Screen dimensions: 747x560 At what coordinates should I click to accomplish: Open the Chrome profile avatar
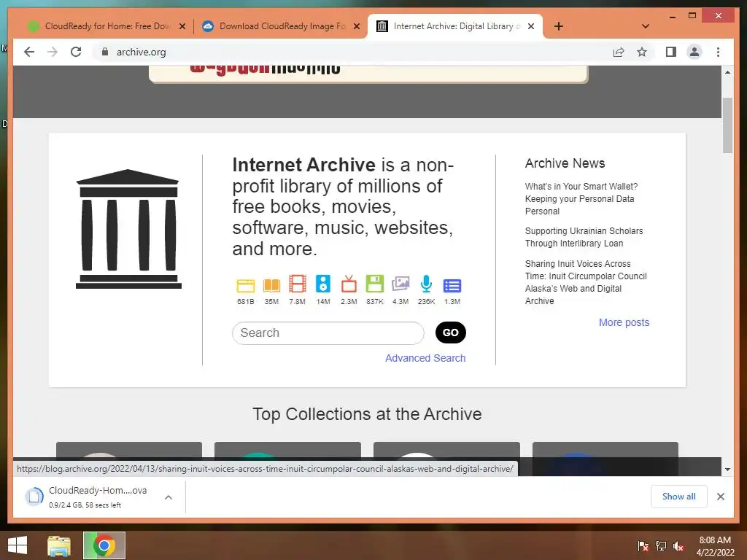click(x=694, y=52)
